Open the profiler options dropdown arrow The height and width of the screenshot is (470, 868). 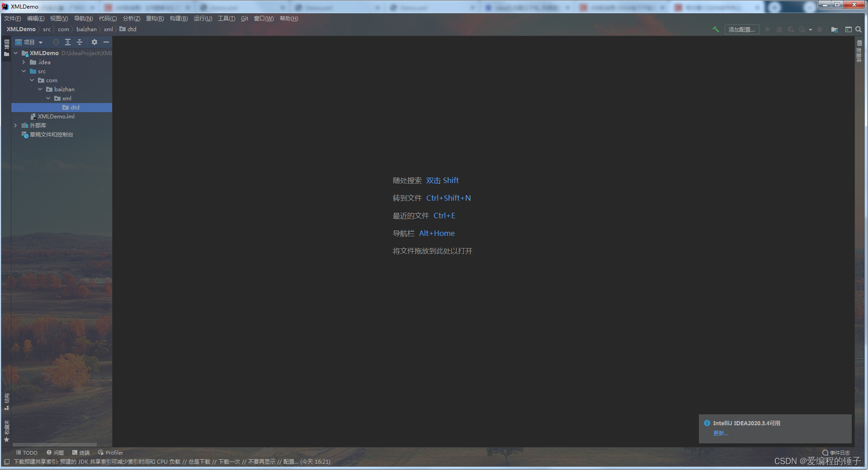(811, 29)
